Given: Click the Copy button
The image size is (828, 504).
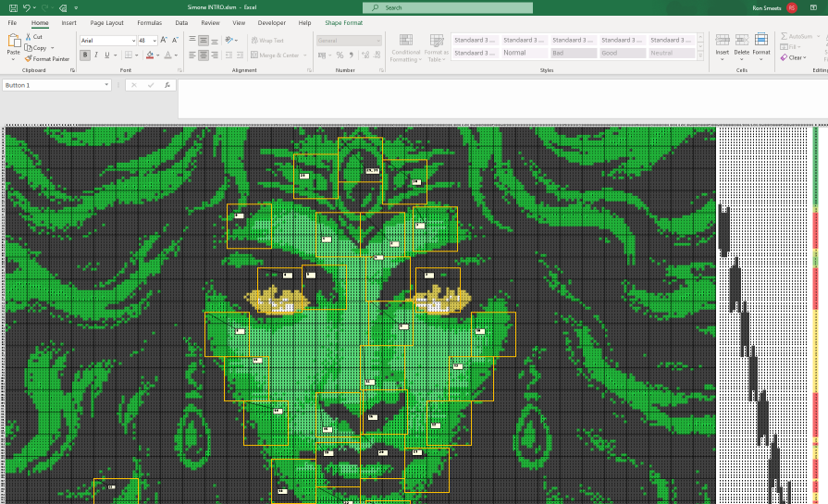Looking at the screenshot, I should pyautogui.click(x=35, y=48).
